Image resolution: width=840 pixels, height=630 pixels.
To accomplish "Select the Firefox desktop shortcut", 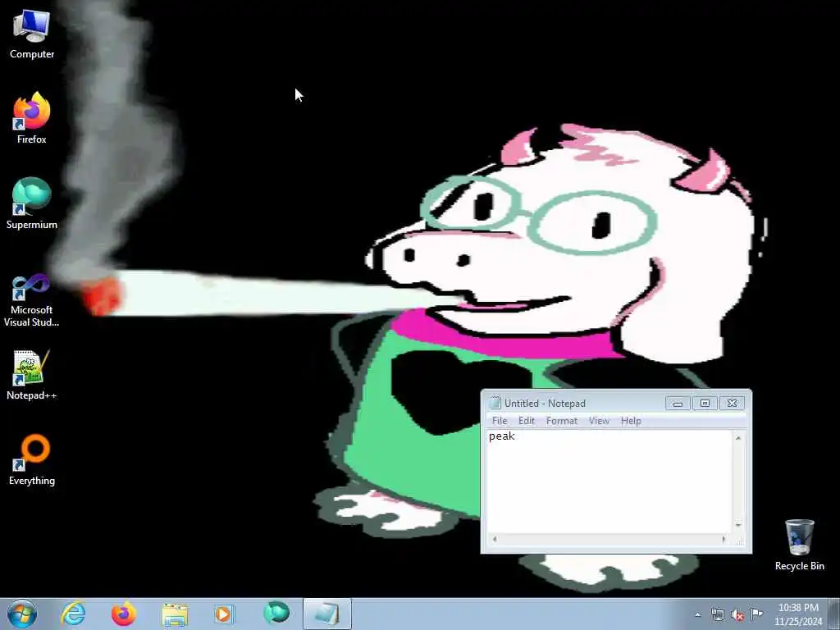I will (x=32, y=118).
